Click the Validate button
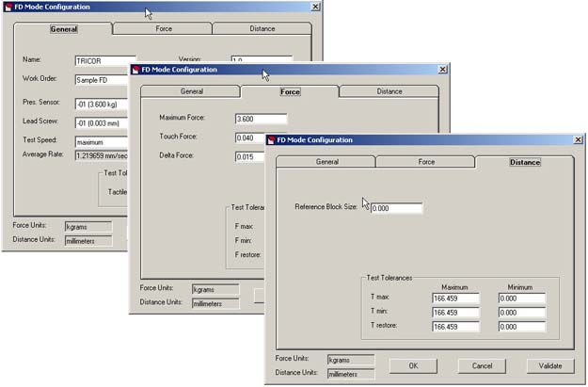This screenshot has height=387, width=588. point(550,365)
